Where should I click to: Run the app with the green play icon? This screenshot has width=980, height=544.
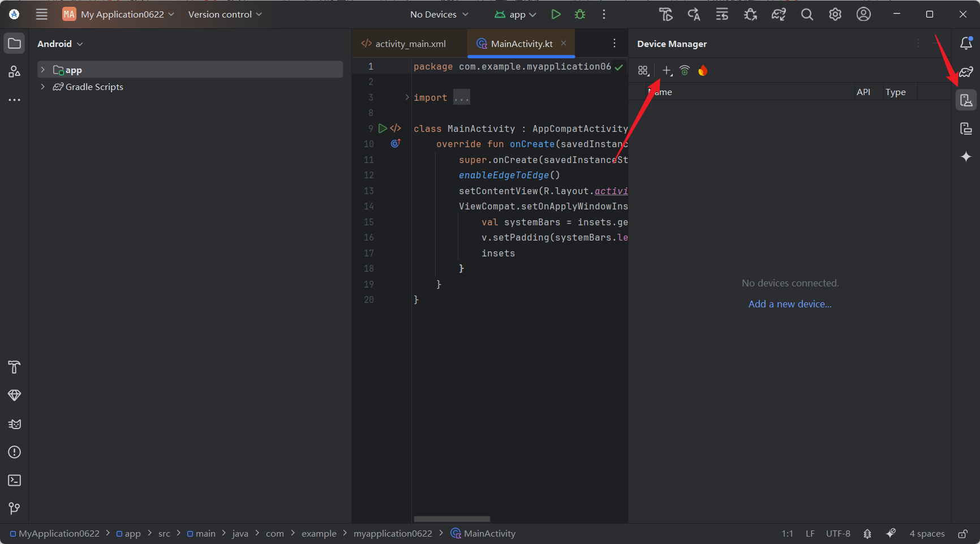tap(556, 14)
